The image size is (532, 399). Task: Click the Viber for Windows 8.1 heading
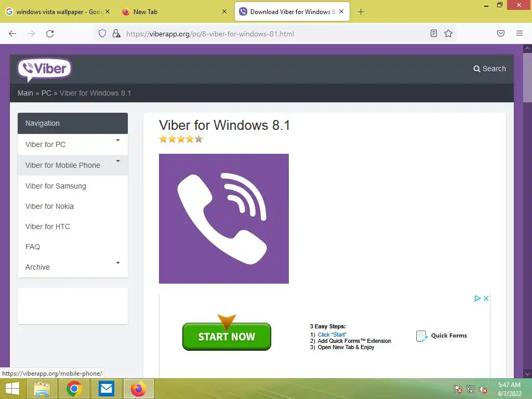point(224,125)
